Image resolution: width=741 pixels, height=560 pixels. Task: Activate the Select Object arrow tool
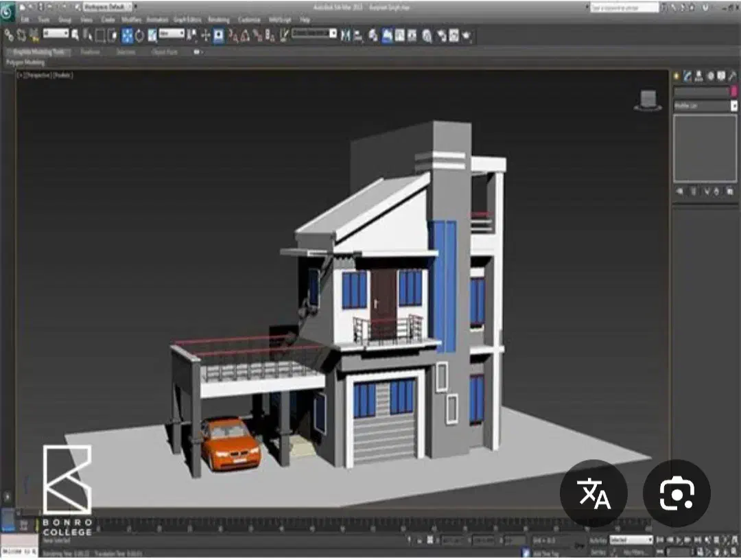(86, 34)
